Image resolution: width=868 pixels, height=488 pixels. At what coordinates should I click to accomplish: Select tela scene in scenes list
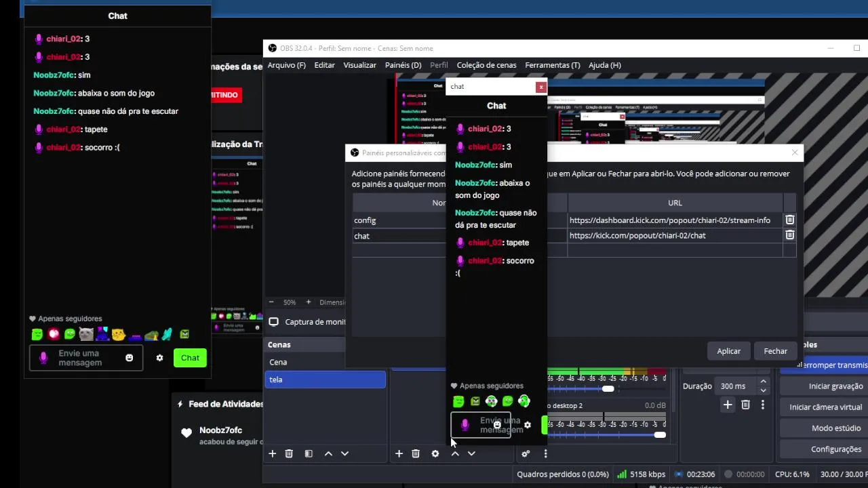point(325,380)
